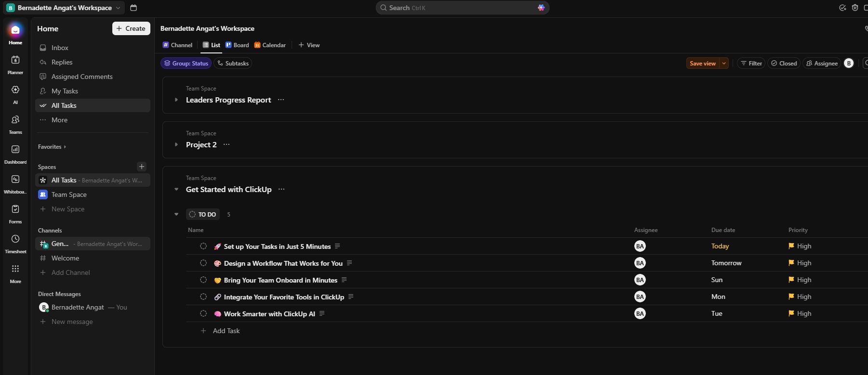Image resolution: width=868 pixels, height=375 pixels.
Task: Open the AI icon in sidebar
Action: tap(15, 93)
